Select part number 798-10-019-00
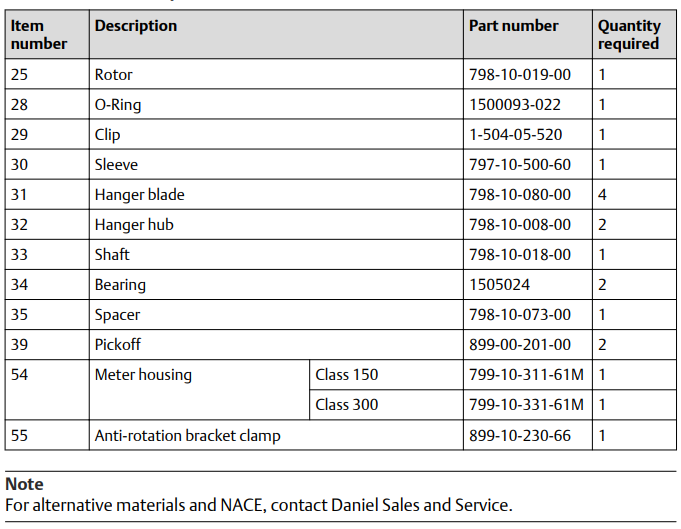 pyautogui.click(x=520, y=75)
